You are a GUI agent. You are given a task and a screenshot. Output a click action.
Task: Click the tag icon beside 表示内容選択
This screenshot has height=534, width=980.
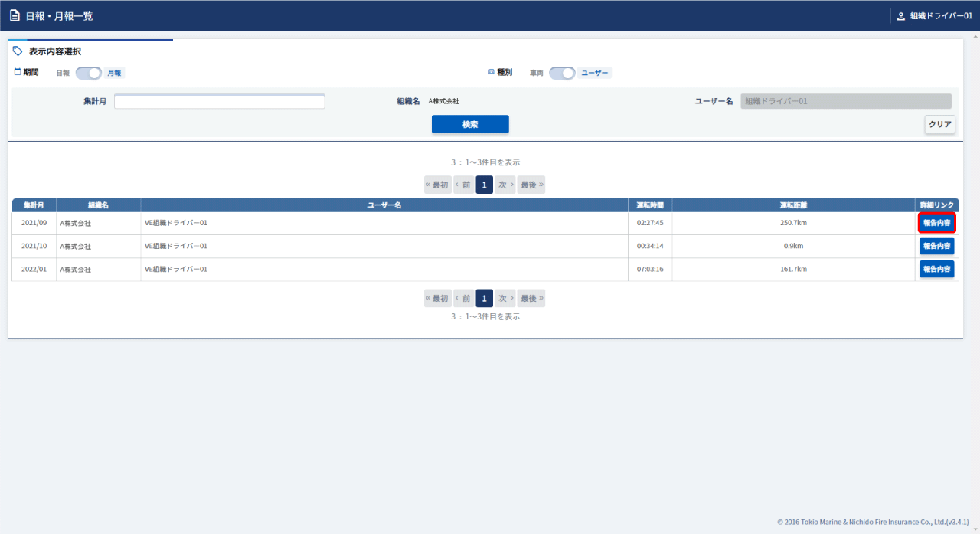tap(18, 51)
